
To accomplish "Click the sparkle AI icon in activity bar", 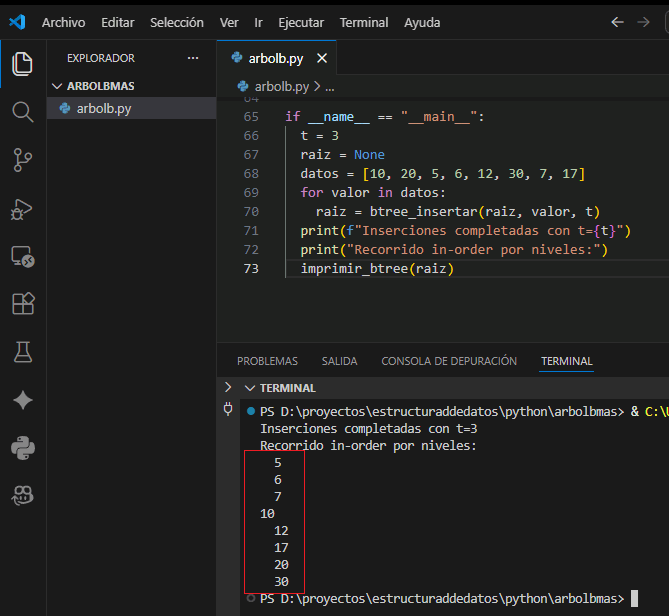I will (22, 399).
